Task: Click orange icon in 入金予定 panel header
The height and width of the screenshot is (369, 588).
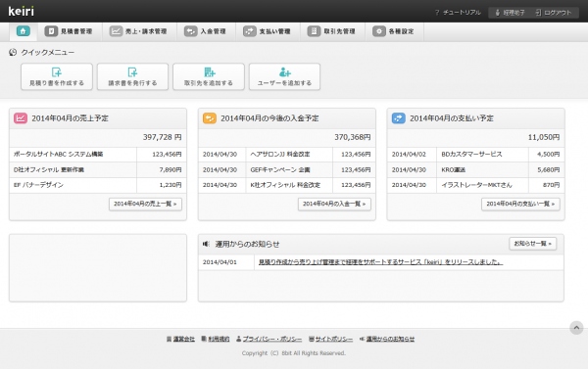Action: point(210,118)
